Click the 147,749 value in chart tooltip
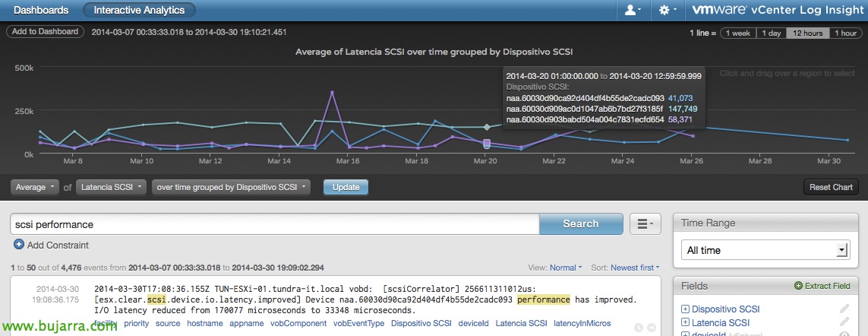The height and width of the screenshot is (336, 868). 683,109
